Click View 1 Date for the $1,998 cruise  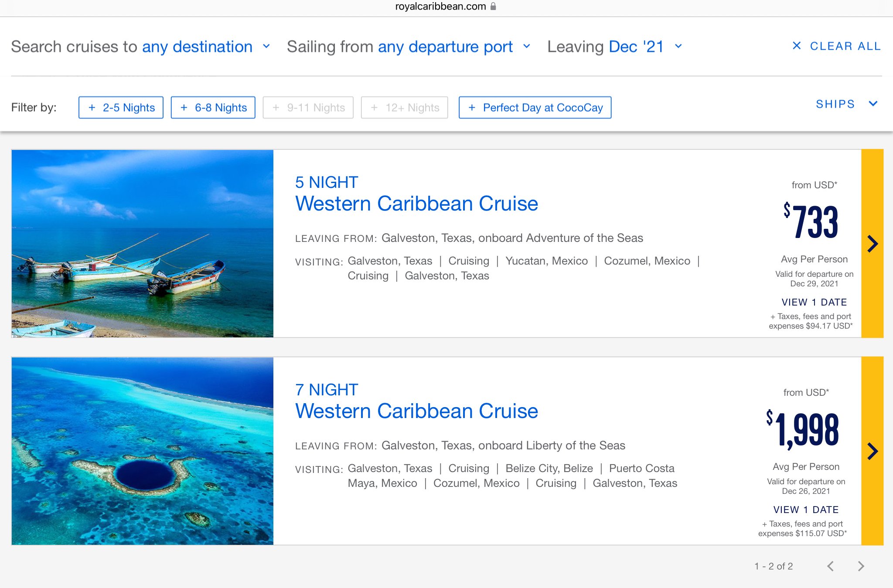point(806,510)
